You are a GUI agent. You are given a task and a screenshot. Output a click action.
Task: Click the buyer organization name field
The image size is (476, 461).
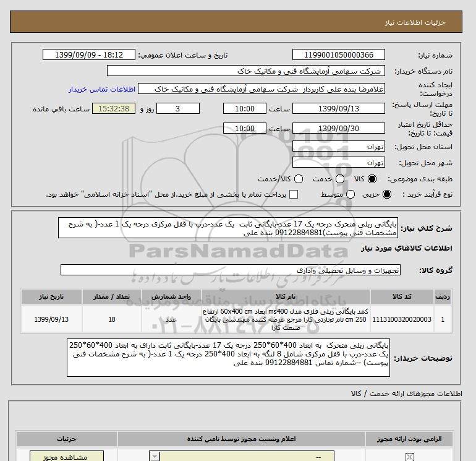point(246,71)
